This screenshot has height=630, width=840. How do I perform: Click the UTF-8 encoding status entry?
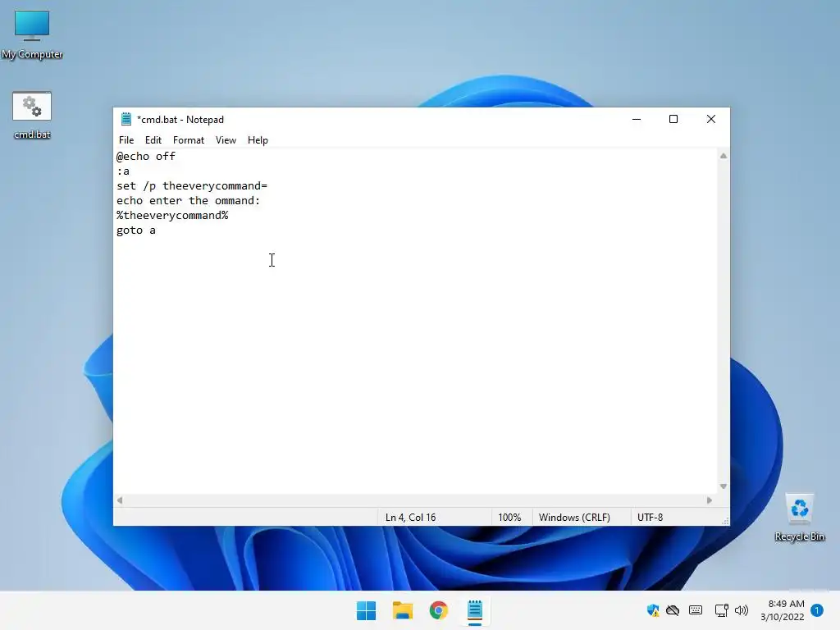pos(650,518)
